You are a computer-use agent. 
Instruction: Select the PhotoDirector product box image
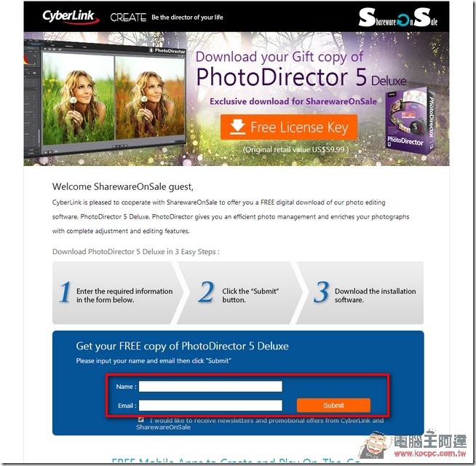coord(410,121)
